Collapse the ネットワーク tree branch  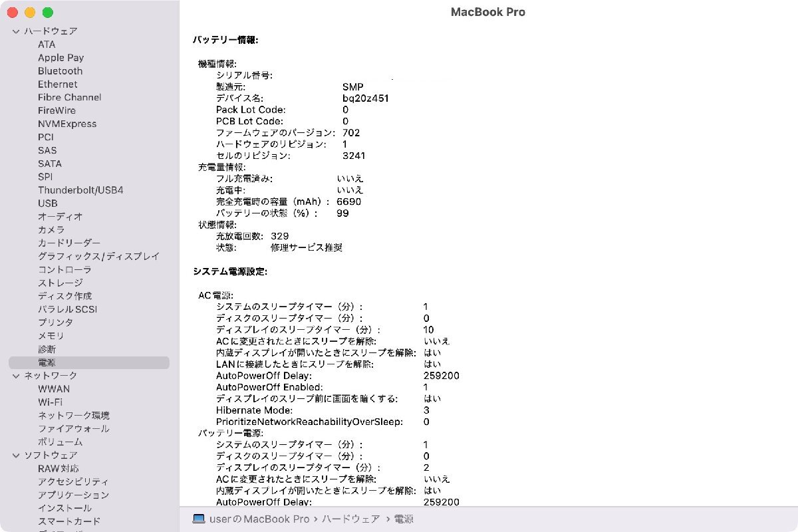point(15,375)
